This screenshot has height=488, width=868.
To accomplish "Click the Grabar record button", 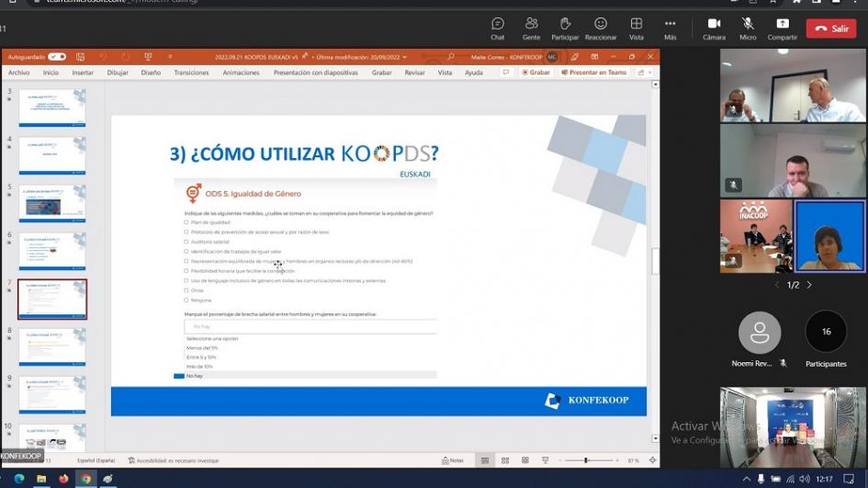I will (x=535, y=73).
